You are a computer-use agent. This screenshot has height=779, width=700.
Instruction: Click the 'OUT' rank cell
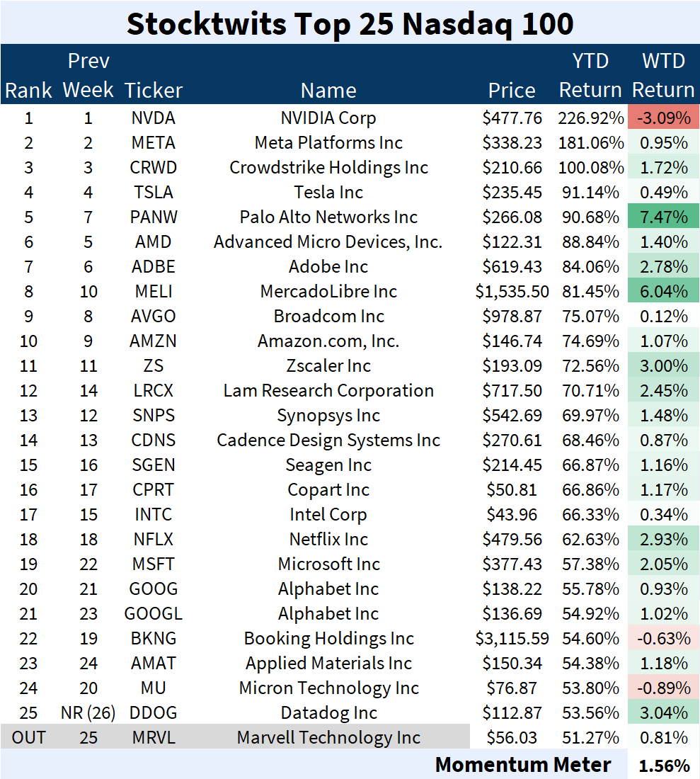(x=28, y=738)
